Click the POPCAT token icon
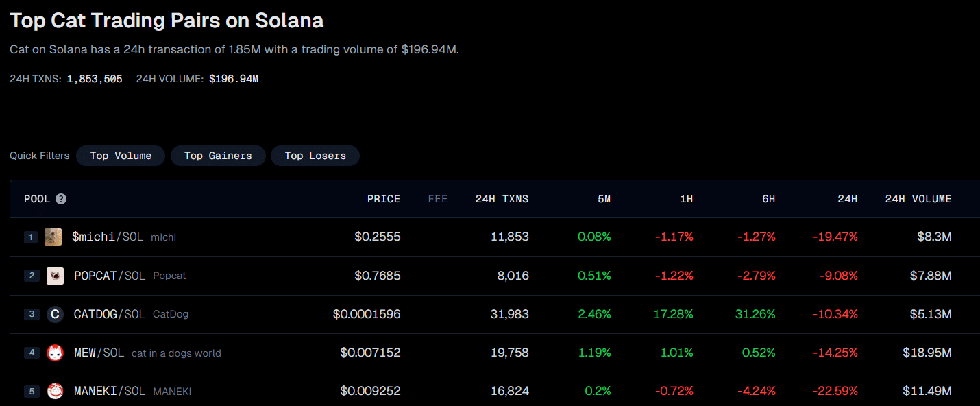This screenshot has width=980, height=406. tap(55, 276)
